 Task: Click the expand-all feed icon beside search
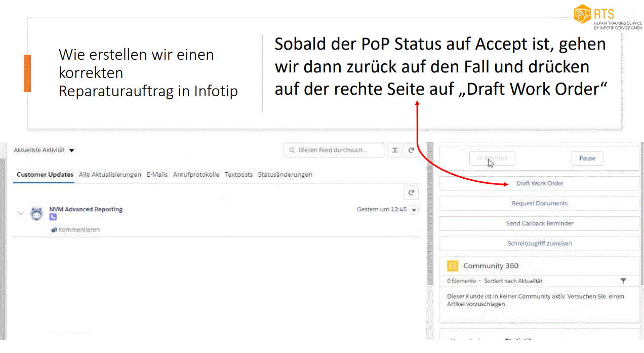click(395, 150)
